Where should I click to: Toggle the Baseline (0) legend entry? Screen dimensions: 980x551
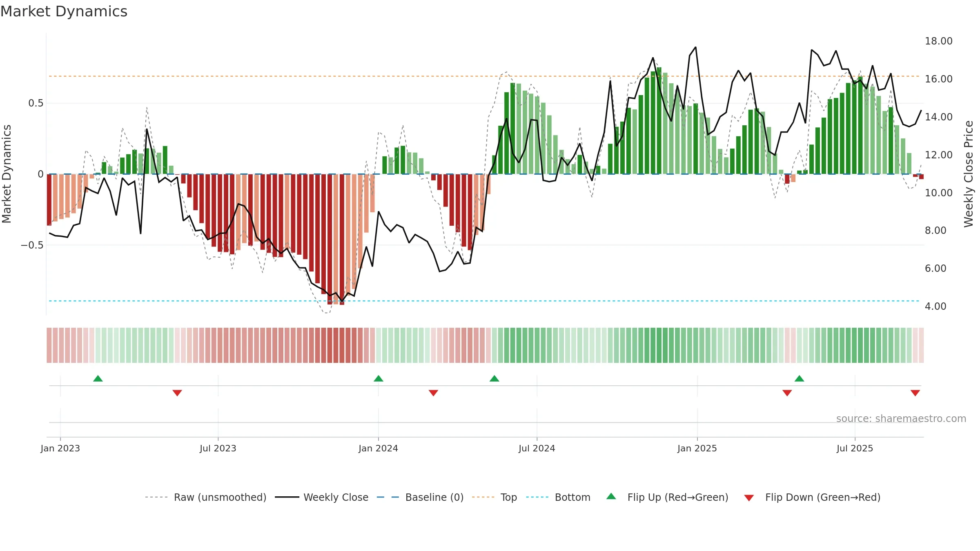coord(420,497)
